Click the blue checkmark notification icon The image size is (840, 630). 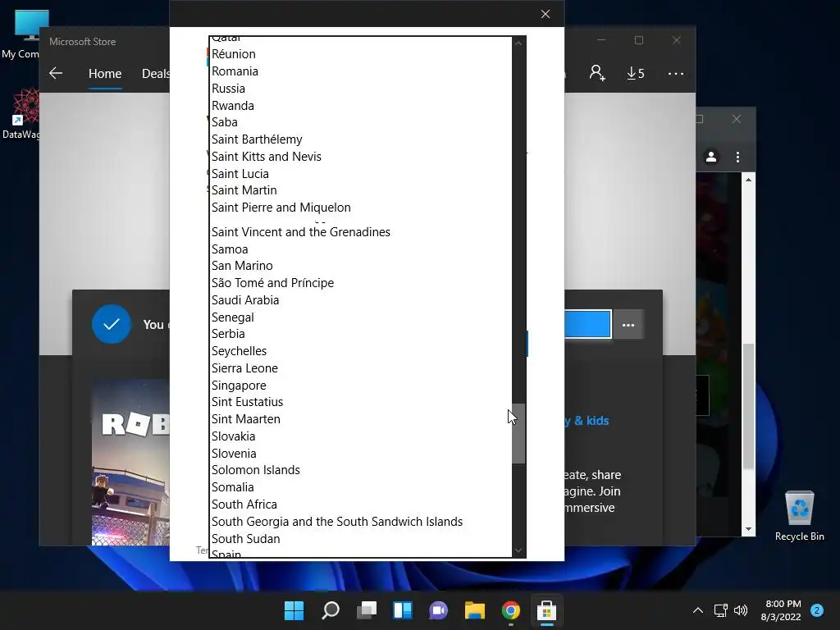click(x=112, y=324)
